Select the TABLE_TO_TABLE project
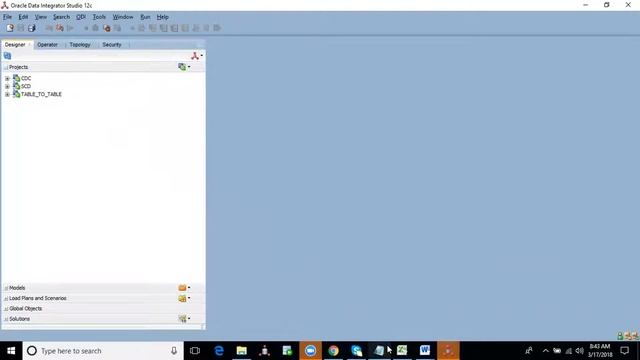The height and width of the screenshot is (360, 640). click(41, 94)
